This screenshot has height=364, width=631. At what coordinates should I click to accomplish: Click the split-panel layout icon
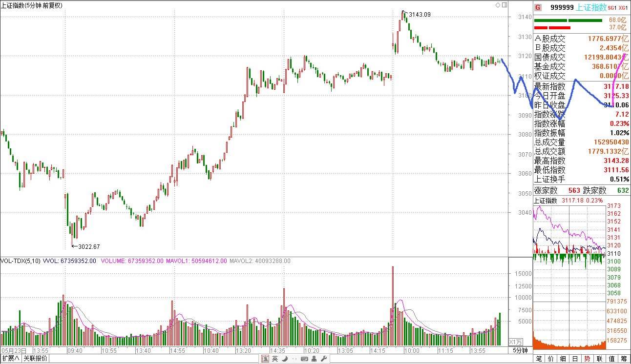504,5
